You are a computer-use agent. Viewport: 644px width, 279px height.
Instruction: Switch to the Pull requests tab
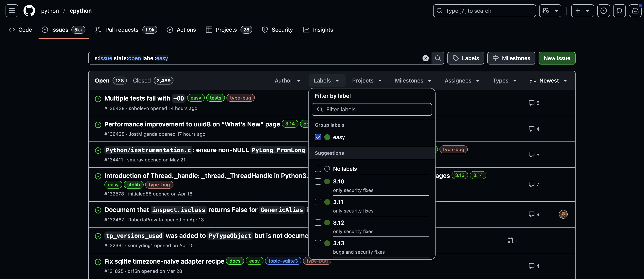126,30
